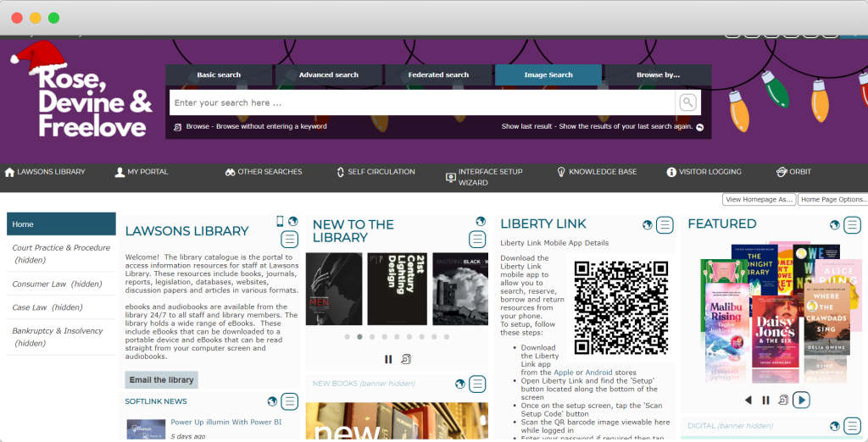Viewport: 868px width, 442px height.
Task: Open the Digital panel options menu
Action: tap(852, 426)
